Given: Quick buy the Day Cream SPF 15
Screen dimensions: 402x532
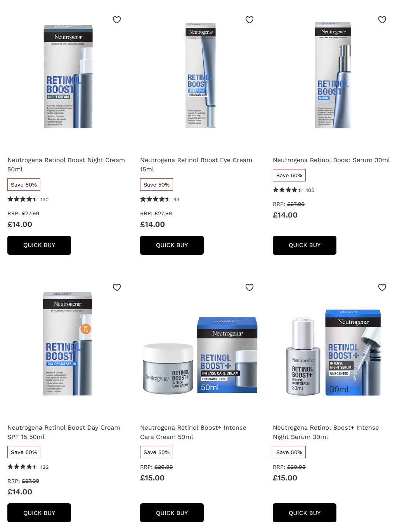Looking at the screenshot, I should (39, 513).
